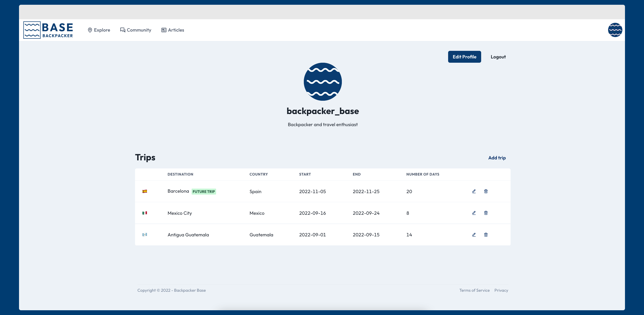Click the user avatar in the navbar
This screenshot has width=644, height=315.
(x=615, y=30)
